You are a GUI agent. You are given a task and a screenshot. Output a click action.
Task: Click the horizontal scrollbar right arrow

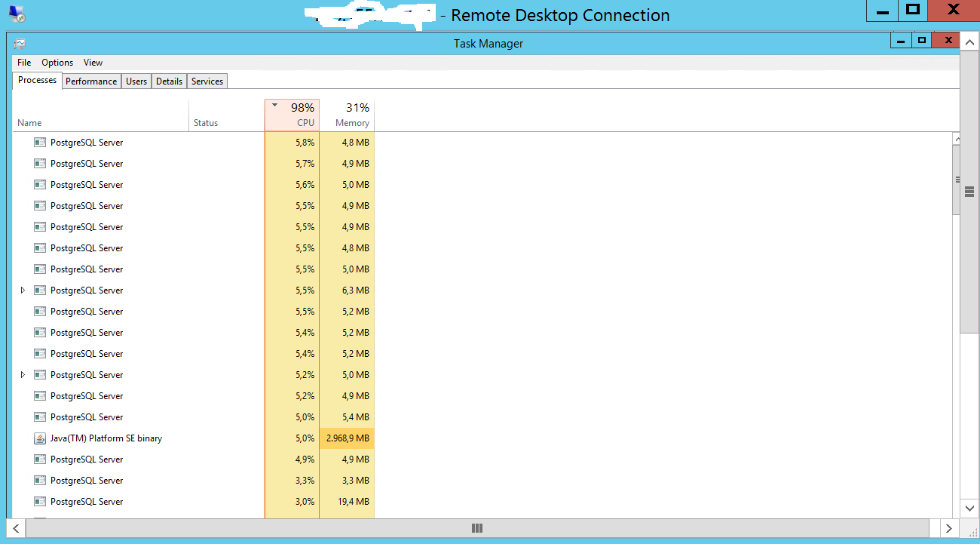click(950, 528)
